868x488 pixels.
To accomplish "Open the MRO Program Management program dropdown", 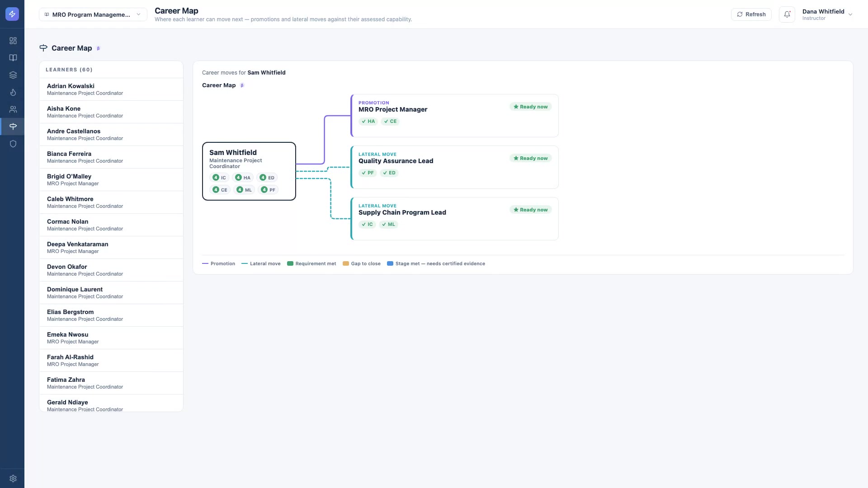I will coord(93,14).
